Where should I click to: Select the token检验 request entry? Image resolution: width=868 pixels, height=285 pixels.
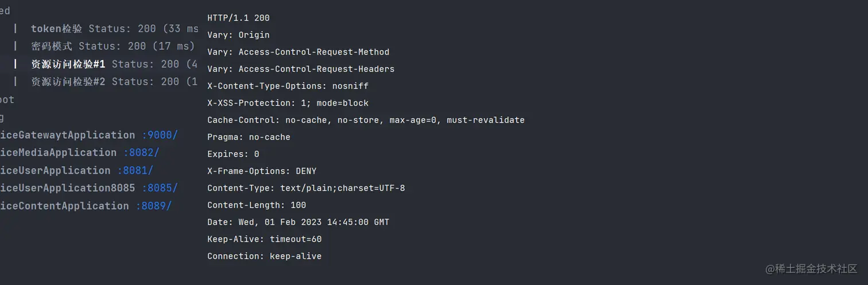coord(114,29)
